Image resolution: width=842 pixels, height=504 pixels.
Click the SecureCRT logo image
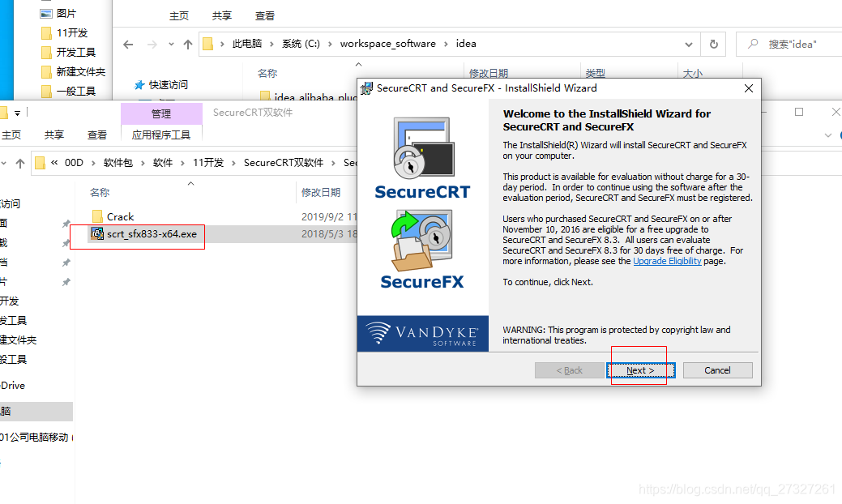[x=422, y=159]
